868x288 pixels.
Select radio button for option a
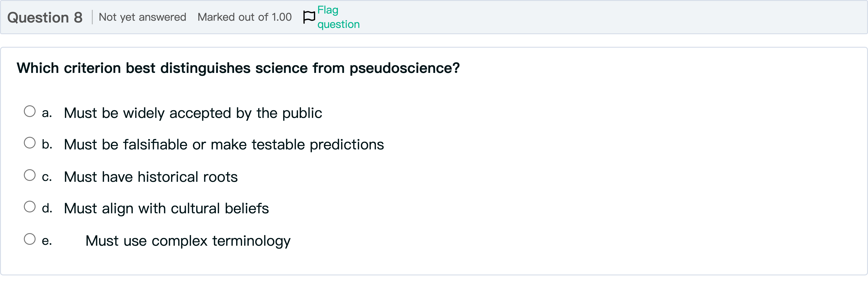coord(30,111)
